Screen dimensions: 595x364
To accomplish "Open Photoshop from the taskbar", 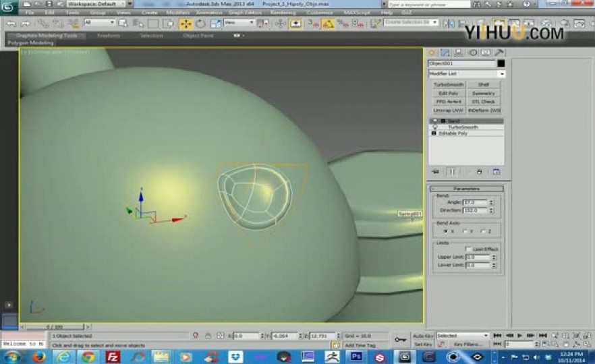I will [356, 357].
